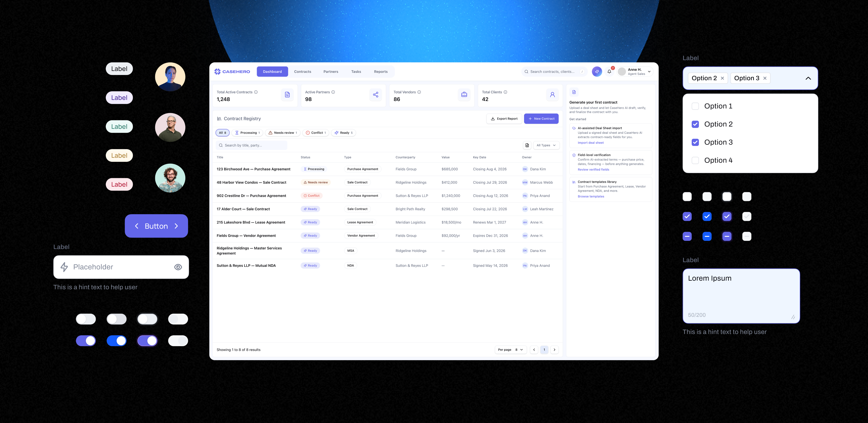
Task: Click the New Contract button
Action: [x=541, y=119]
